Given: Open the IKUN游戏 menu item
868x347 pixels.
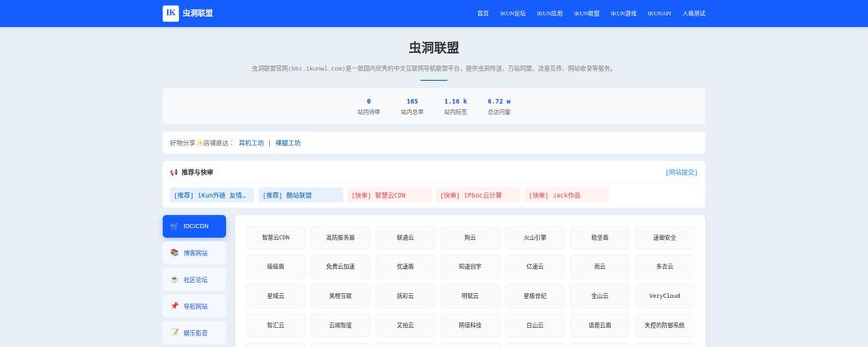Looking at the screenshot, I should pyautogui.click(x=624, y=14).
